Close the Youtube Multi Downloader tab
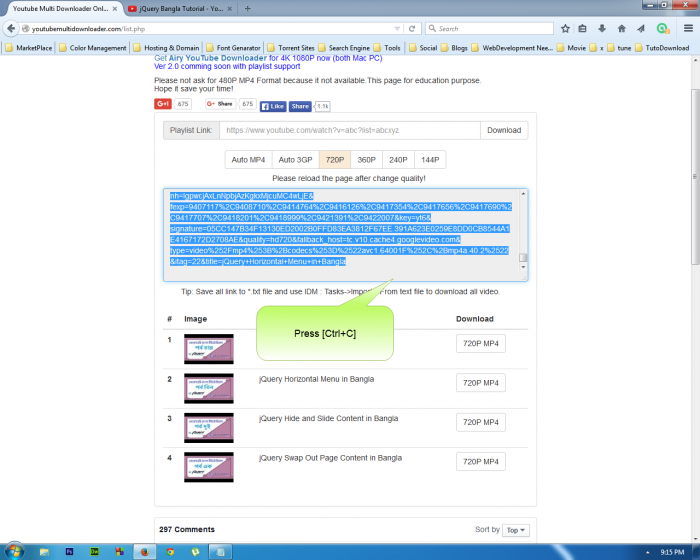The image size is (700, 560). click(115, 8)
